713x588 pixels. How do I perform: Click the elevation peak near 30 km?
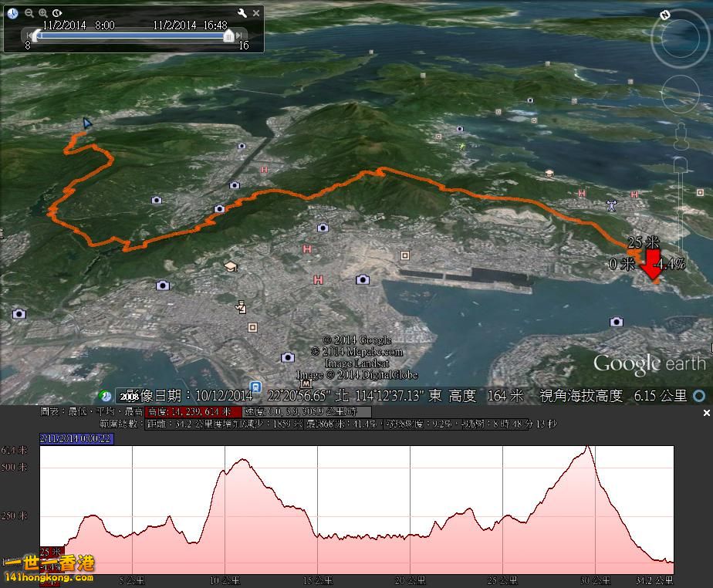[589, 448]
